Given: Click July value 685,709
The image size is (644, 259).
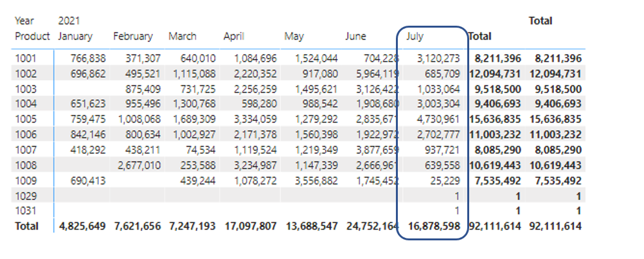Looking at the screenshot, I should (442, 74).
